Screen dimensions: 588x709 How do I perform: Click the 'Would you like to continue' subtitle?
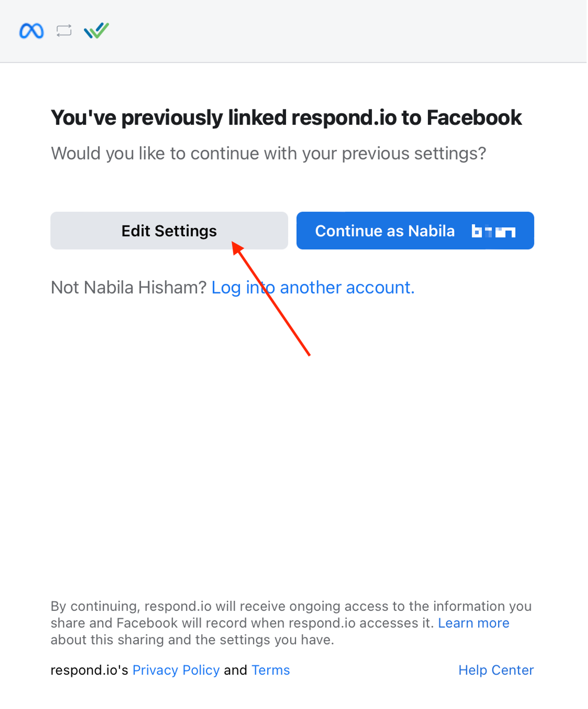click(268, 154)
